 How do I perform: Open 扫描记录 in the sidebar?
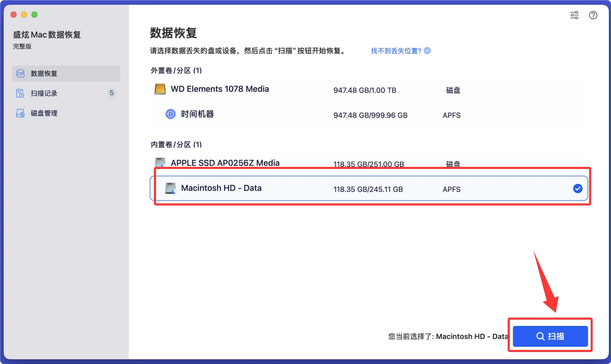66,93
